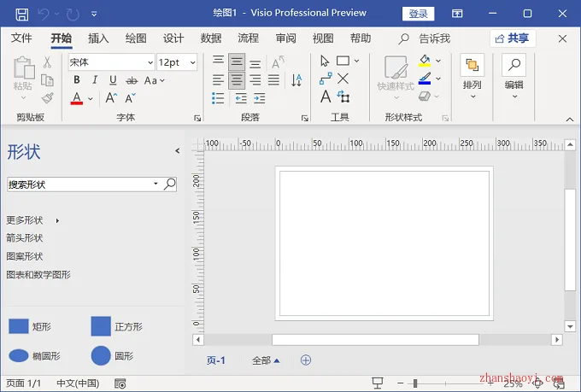Toggle Strikethrough formatting
This screenshot has height=392, width=581.
[132, 80]
